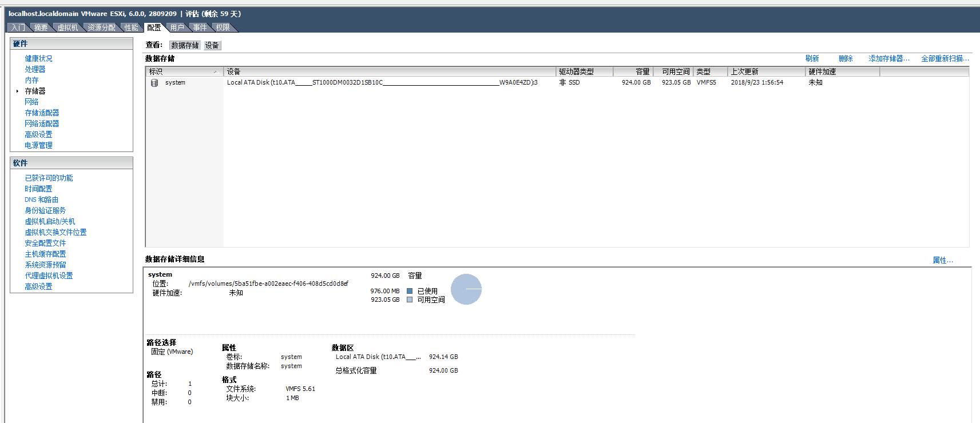Click the VMFS 5.61 file system value
This screenshot has height=423, width=980.
click(x=300, y=389)
